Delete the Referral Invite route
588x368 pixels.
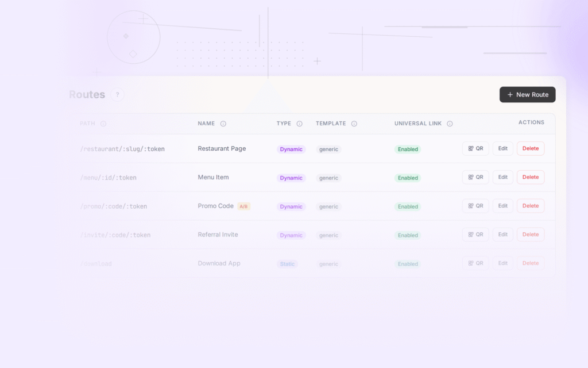[530, 235]
